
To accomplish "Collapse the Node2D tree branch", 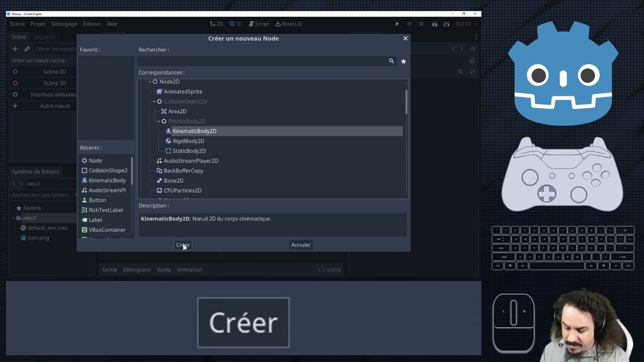I will pyautogui.click(x=149, y=81).
